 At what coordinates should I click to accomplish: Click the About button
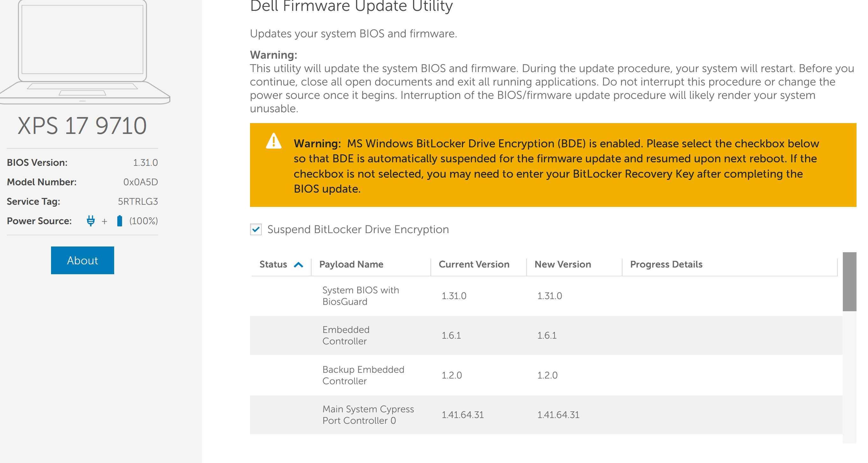[x=82, y=260]
